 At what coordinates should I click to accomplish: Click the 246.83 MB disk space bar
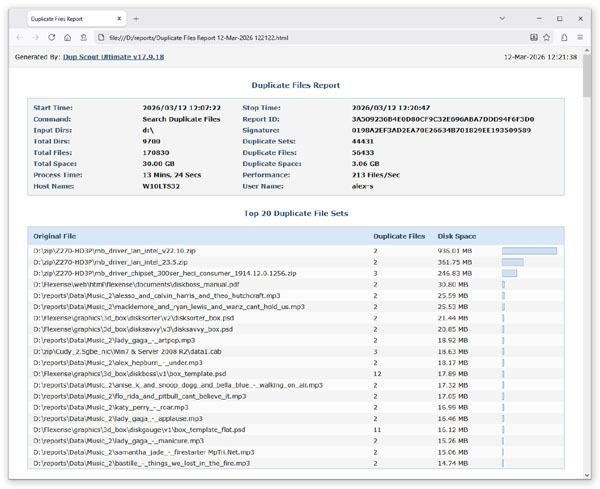pyautogui.click(x=509, y=273)
